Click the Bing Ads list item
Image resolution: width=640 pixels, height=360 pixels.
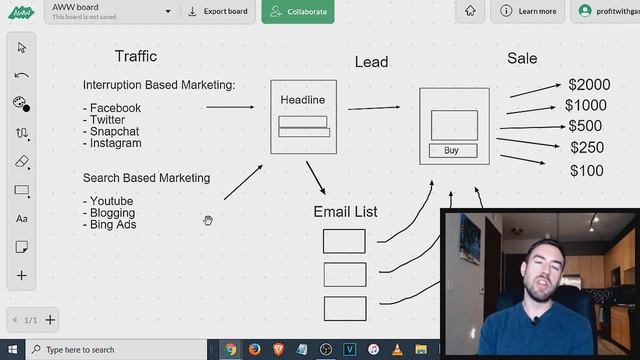coord(109,224)
